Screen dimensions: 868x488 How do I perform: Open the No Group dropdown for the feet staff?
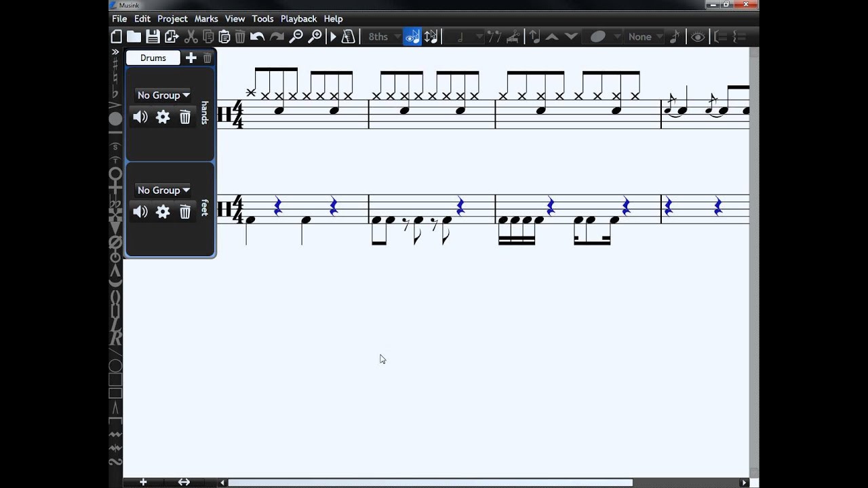[163, 190]
